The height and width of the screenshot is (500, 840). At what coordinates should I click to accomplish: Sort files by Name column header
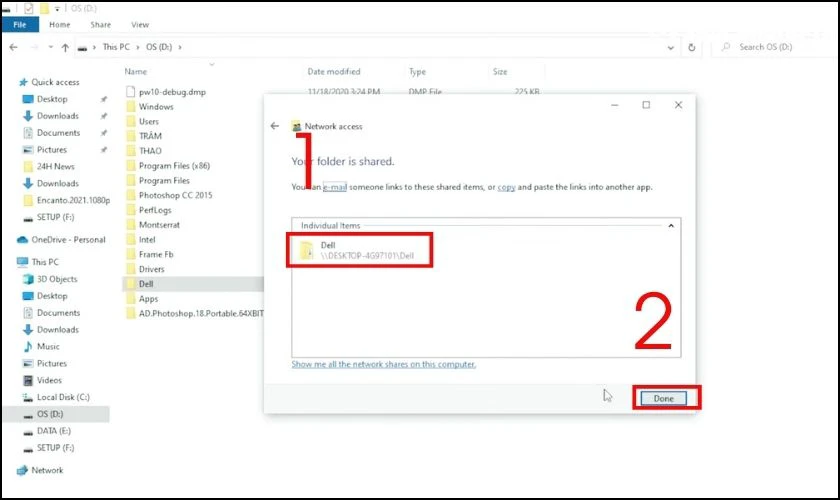(136, 71)
